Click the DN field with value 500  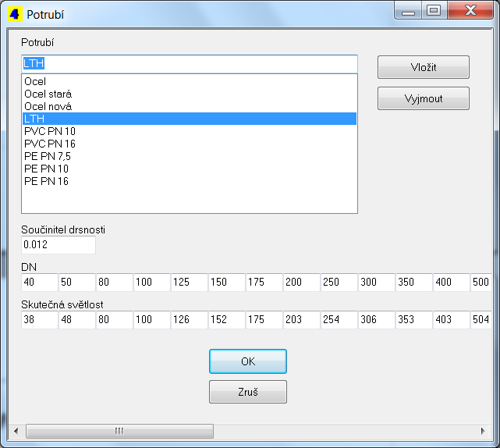point(480,282)
